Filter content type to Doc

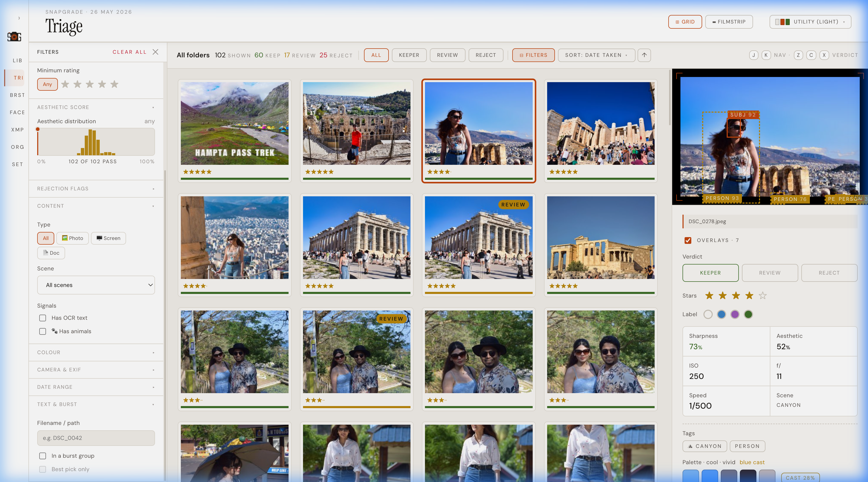[x=51, y=253]
